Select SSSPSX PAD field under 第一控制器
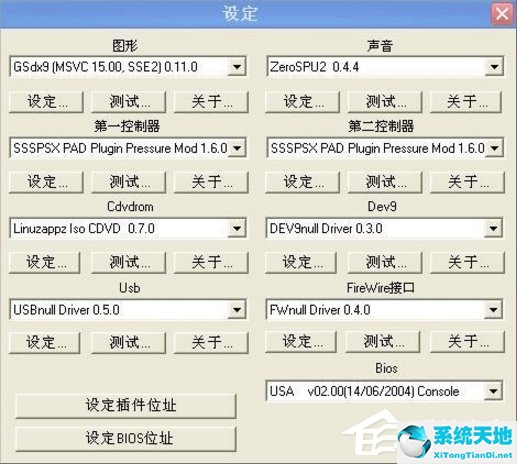This screenshot has width=517, height=464. pyautogui.click(x=128, y=147)
